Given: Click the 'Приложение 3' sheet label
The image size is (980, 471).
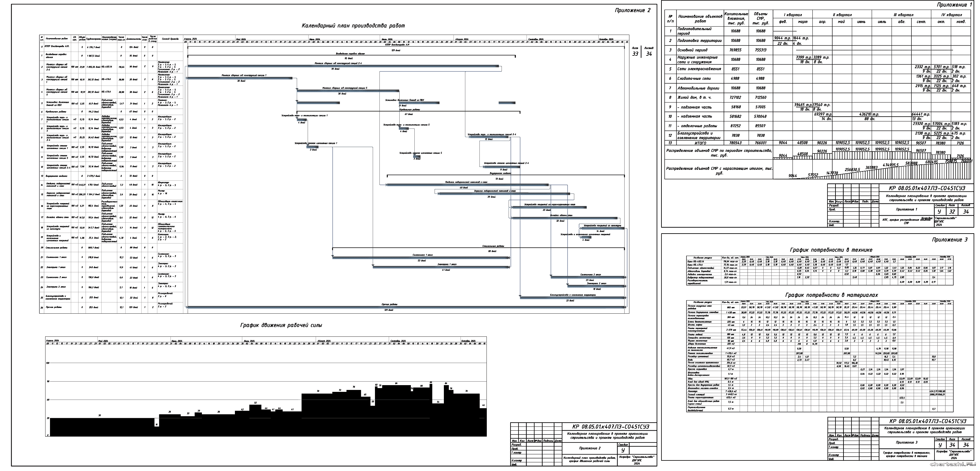Looking at the screenshot, I should point(949,240).
